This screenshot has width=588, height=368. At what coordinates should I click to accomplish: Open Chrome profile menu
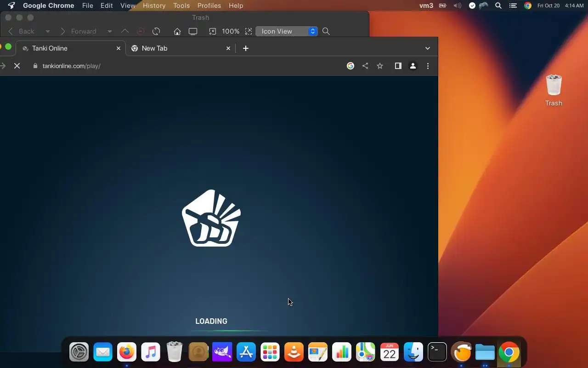click(413, 66)
